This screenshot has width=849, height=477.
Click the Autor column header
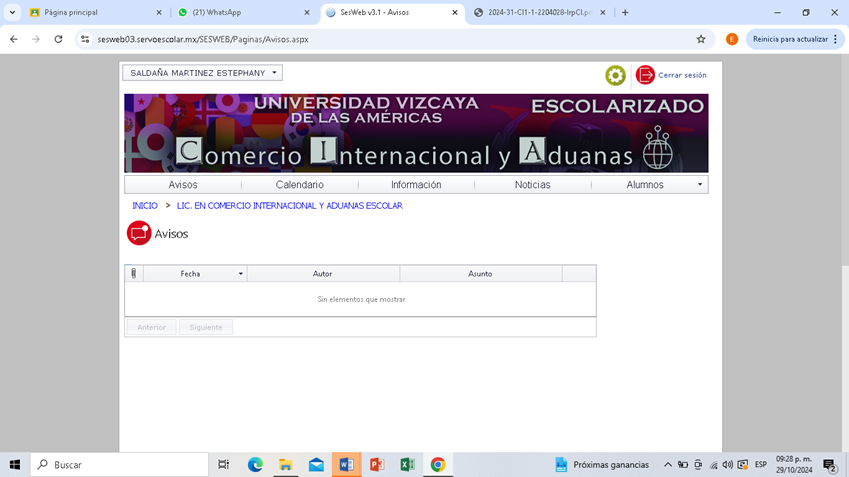click(x=323, y=274)
